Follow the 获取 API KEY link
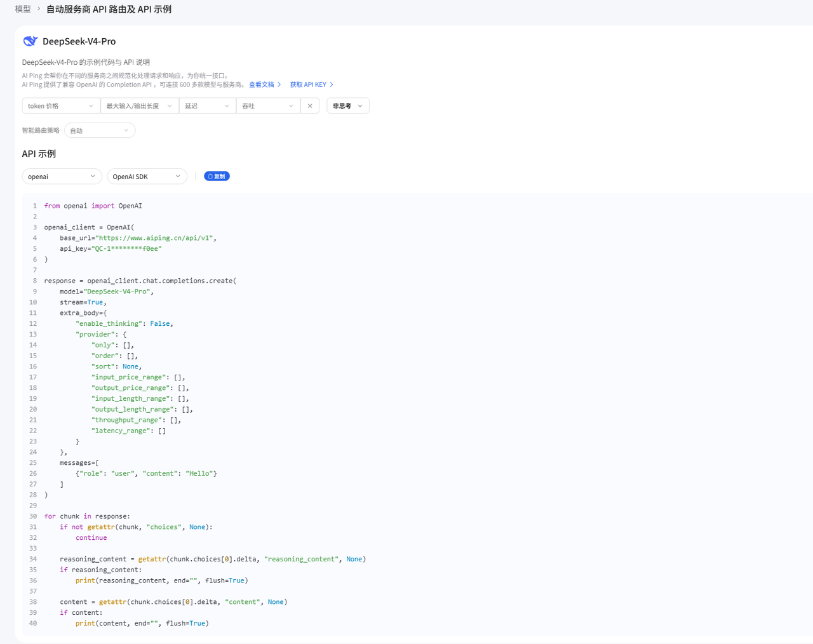 coord(312,84)
